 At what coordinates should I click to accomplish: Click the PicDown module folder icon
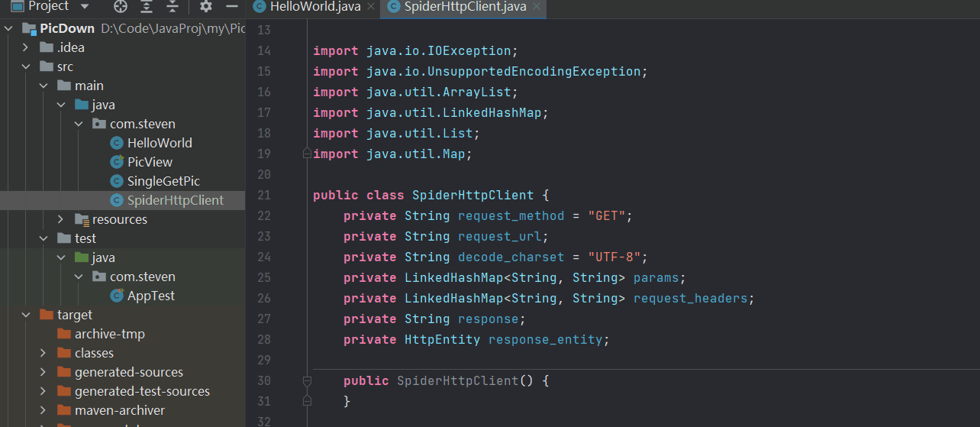(x=29, y=28)
